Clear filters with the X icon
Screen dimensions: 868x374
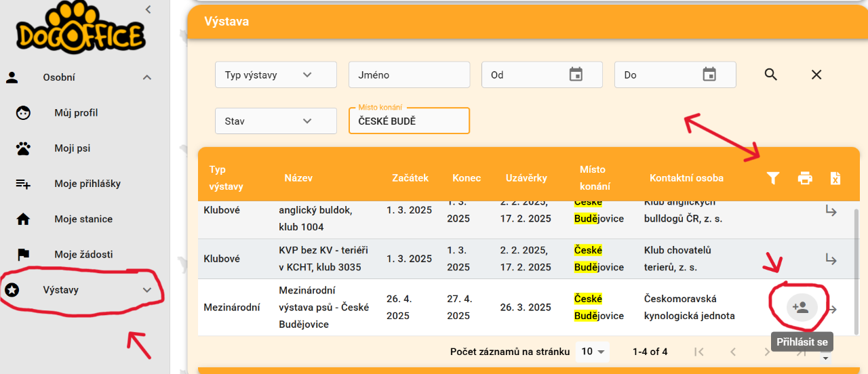click(816, 75)
